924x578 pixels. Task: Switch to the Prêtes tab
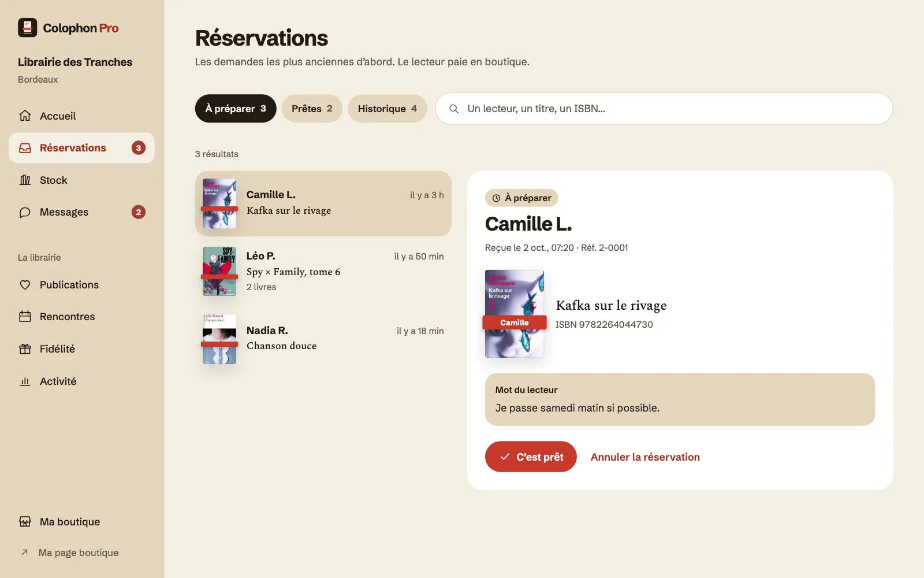pos(312,109)
